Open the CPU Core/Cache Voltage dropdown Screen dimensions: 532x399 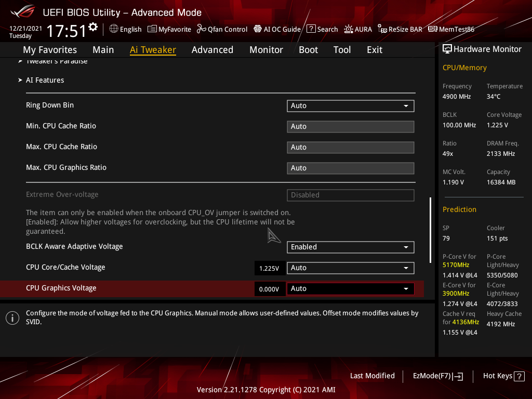[351, 268]
